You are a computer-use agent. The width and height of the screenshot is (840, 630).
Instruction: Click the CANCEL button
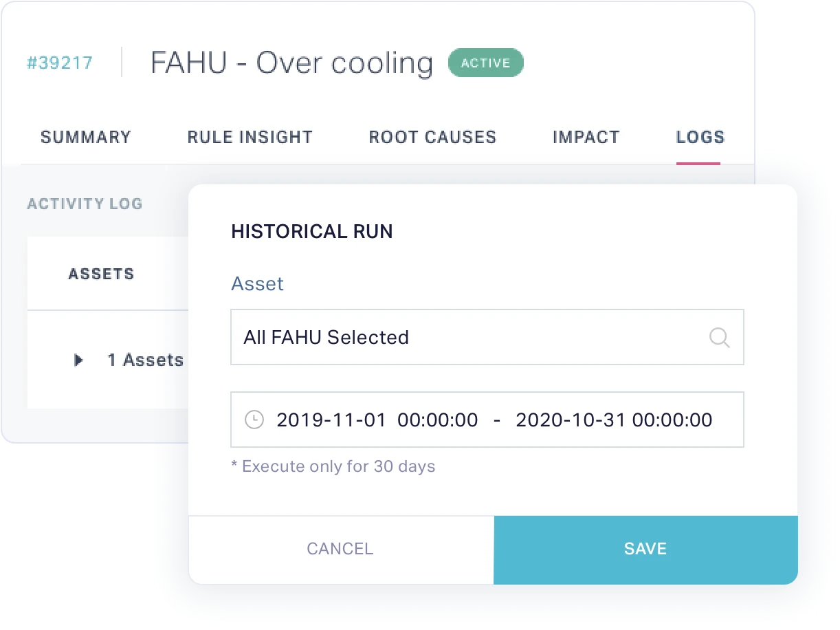(340, 549)
